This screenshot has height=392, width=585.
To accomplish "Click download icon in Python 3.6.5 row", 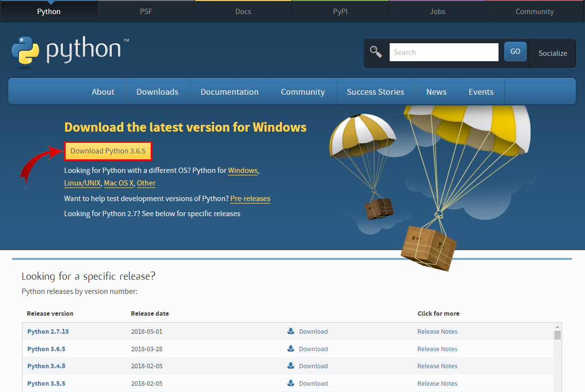I will point(291,349).
